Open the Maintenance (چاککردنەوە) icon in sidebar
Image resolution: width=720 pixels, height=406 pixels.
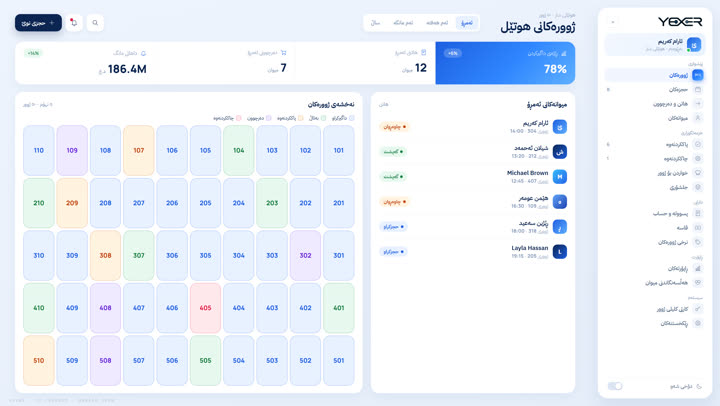tap(698, 158)
